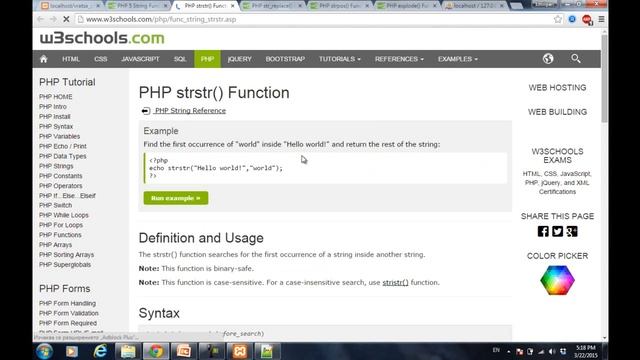Viewport: 640px width, 360px height.
Task: Open the CSS section in navbar
Action: [100, 59]
